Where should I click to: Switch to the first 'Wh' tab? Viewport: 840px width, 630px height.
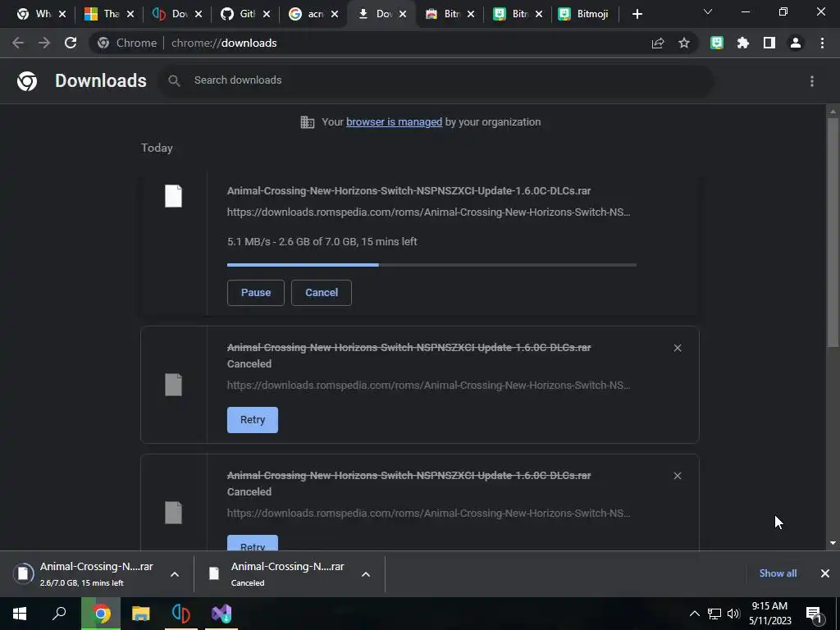click(41, 14)
